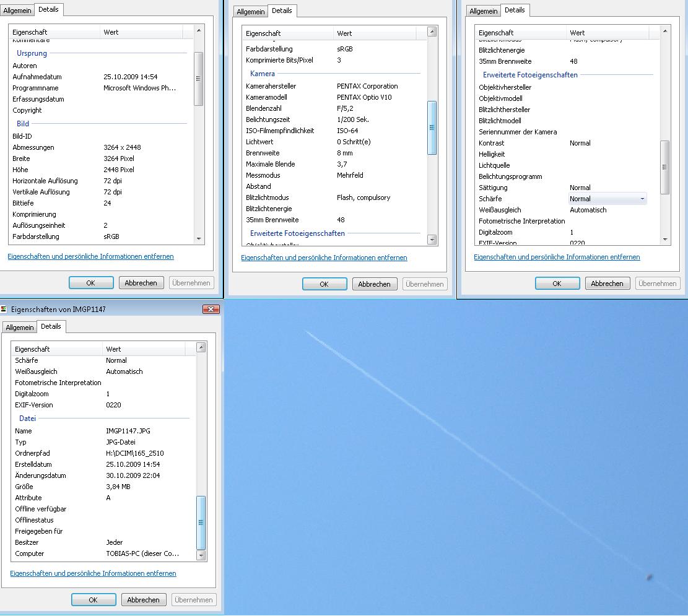Screen dimensions: 688x616
Task: Click remove-properties link in dialog showing Ursprung
Action: [x=91, y=257]
